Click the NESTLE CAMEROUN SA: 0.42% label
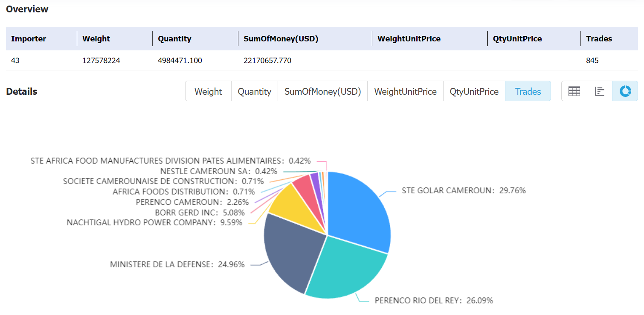644x315 pixels. (x=219, y=171)
